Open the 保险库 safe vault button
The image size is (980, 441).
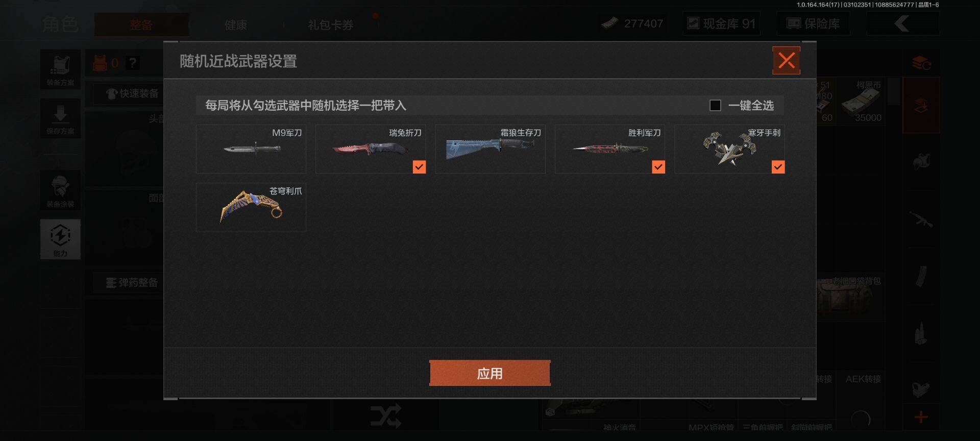tap(813, 24)
